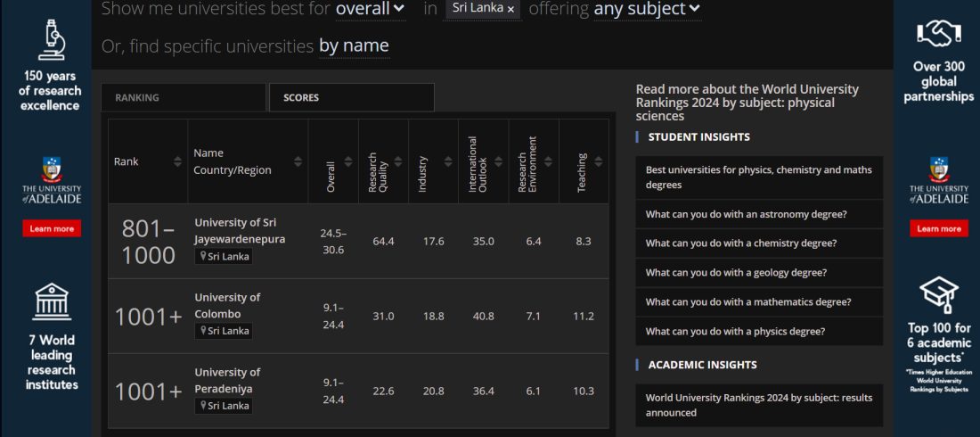Click the graduation cap icon in right banner
This screenshot has width=980, height=437.
[x=938, y=293]
